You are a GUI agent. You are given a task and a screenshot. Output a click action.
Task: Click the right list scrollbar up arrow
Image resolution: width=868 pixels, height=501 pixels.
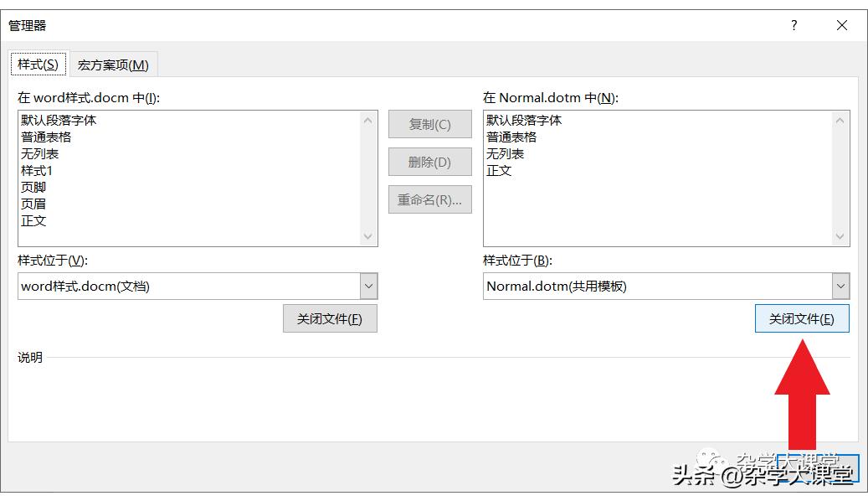(840, 120)
